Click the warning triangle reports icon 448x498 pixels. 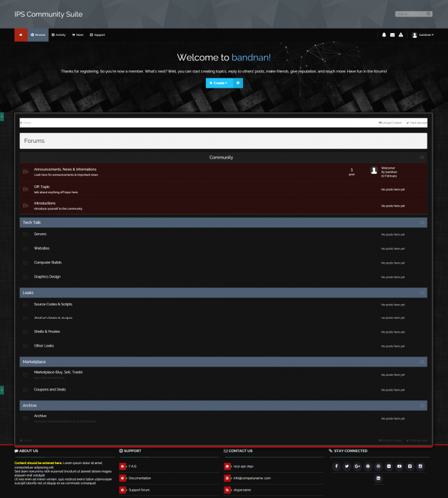point(401,35)
